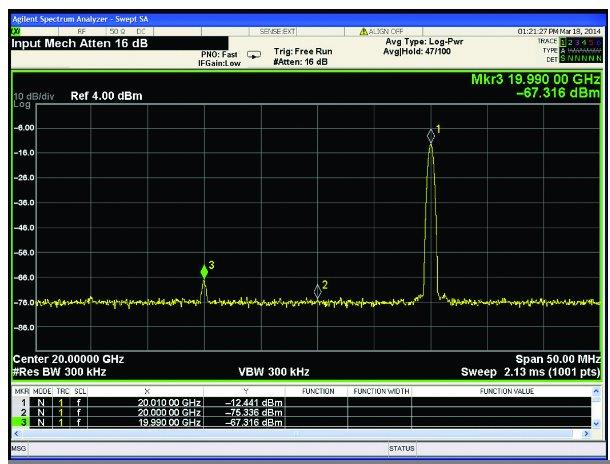Click the Res BW 300 kHz setting

point(60,371)
